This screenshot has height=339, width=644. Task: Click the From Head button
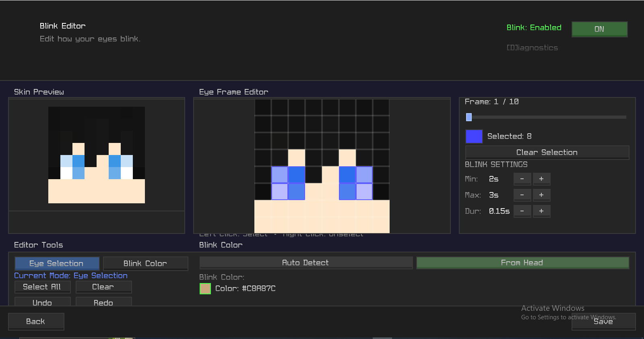(522, 263)
